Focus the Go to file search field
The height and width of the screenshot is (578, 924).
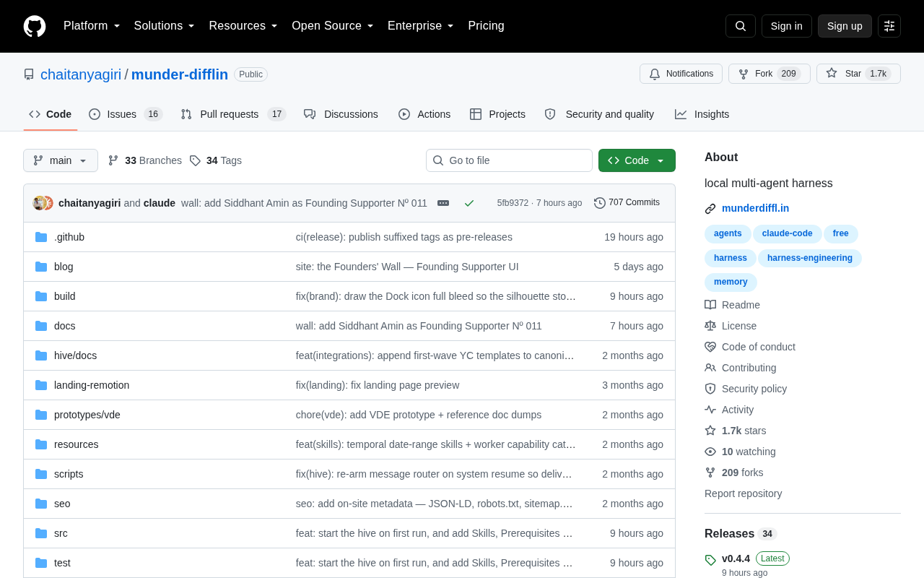[x=509, y=160]
